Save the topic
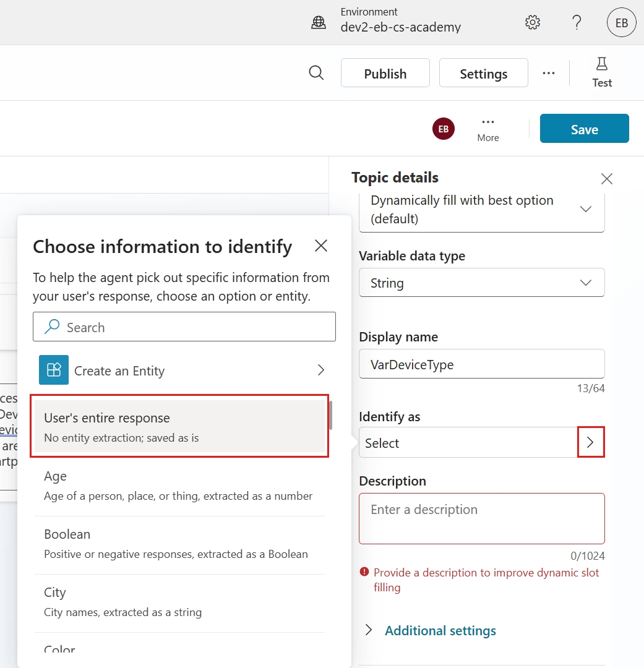 point(584,129)
